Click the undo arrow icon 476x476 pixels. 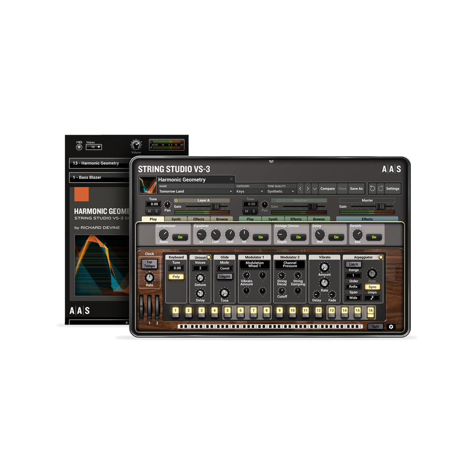point(372,188)
